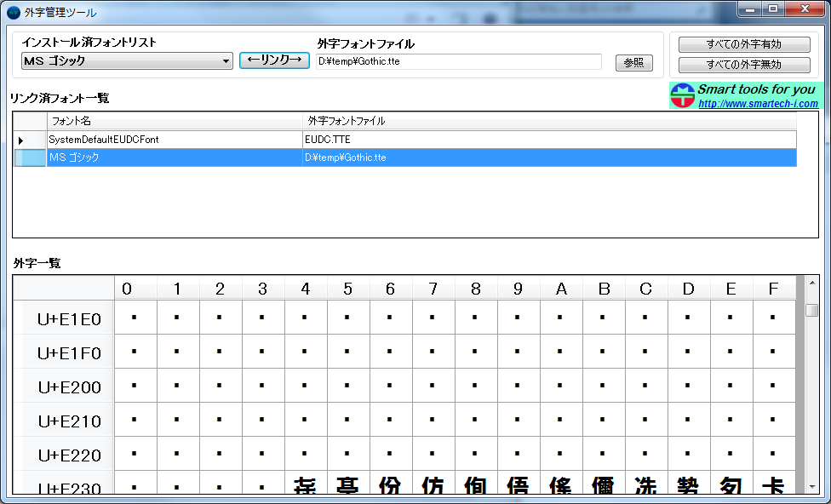Click the Smart tools for you logo icon
The width and height of the screenshot is (831, 504).
[683, 95]
